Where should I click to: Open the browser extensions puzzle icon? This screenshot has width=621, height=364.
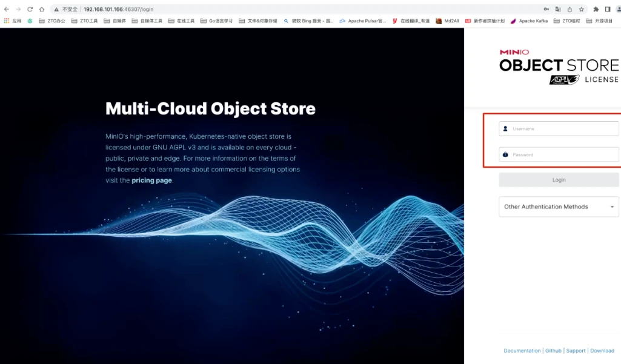[x=596, y=9]
